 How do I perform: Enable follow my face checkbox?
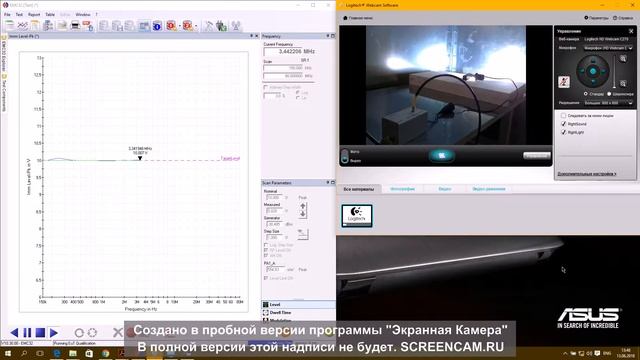pos(564,116)
